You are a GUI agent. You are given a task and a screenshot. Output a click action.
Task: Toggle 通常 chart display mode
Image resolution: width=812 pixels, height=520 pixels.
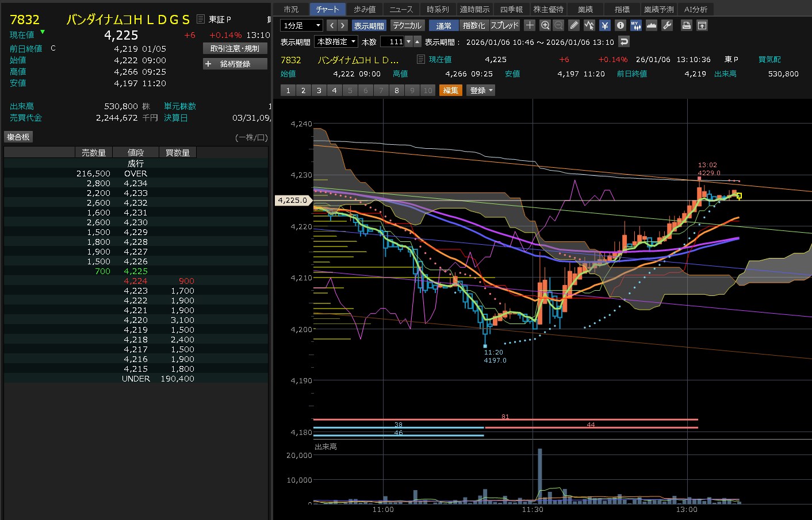click(443, 26)
